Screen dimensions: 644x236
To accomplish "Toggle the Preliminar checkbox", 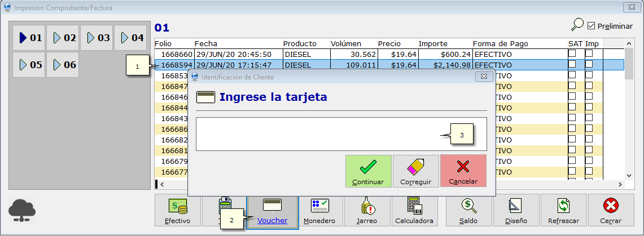I will point(592,26).
